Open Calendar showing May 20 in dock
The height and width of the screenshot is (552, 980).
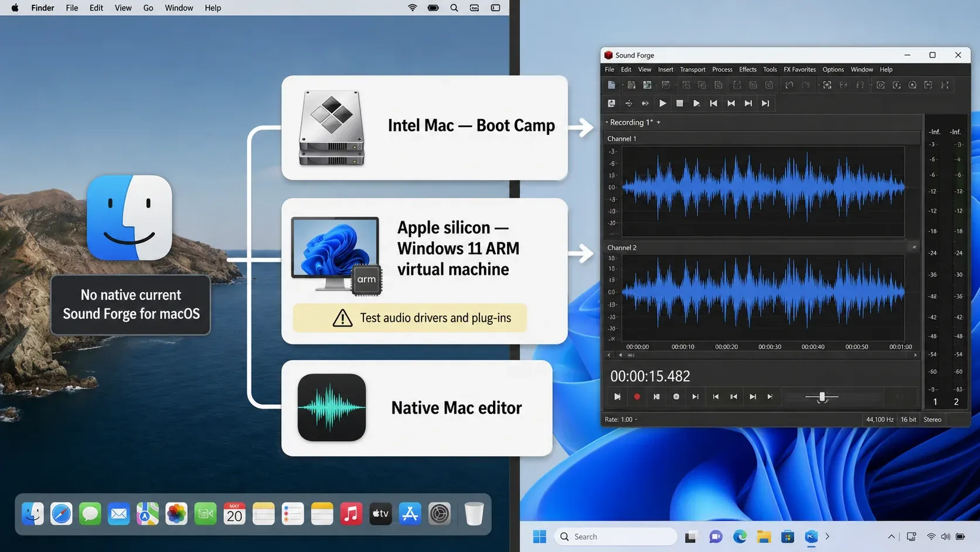click(234, 514)
